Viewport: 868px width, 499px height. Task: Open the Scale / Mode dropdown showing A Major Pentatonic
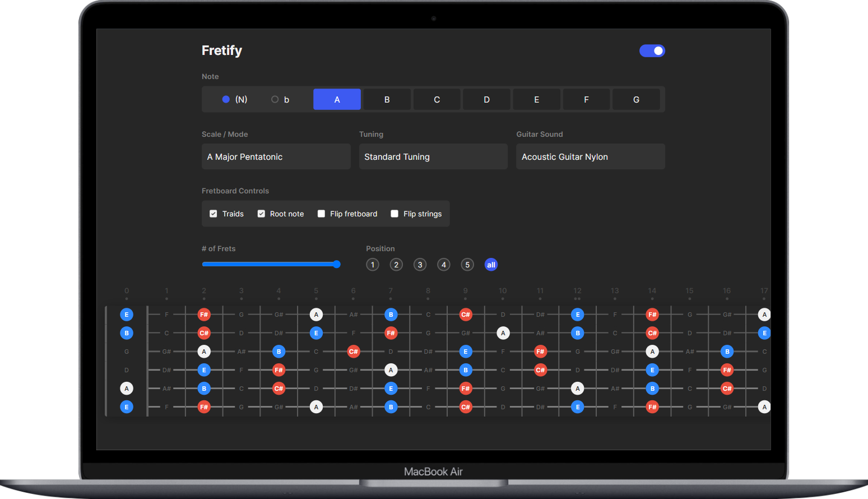pos(276,156)
